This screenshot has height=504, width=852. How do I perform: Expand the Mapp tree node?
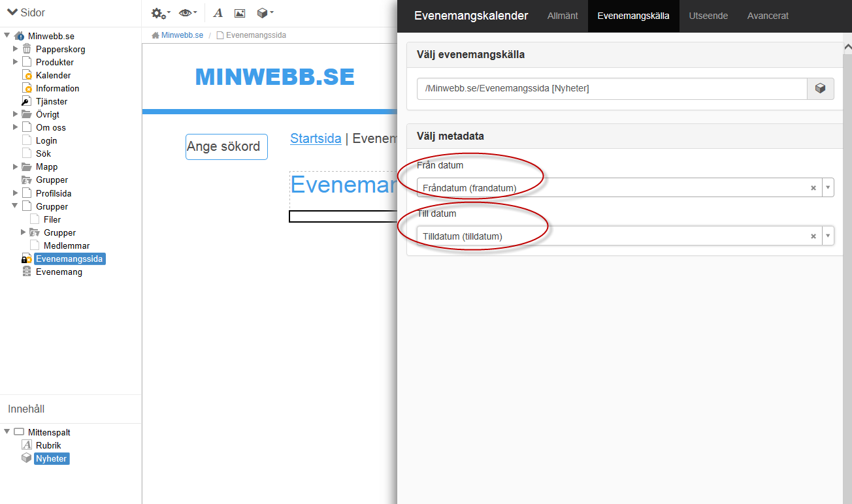[16, 166]
